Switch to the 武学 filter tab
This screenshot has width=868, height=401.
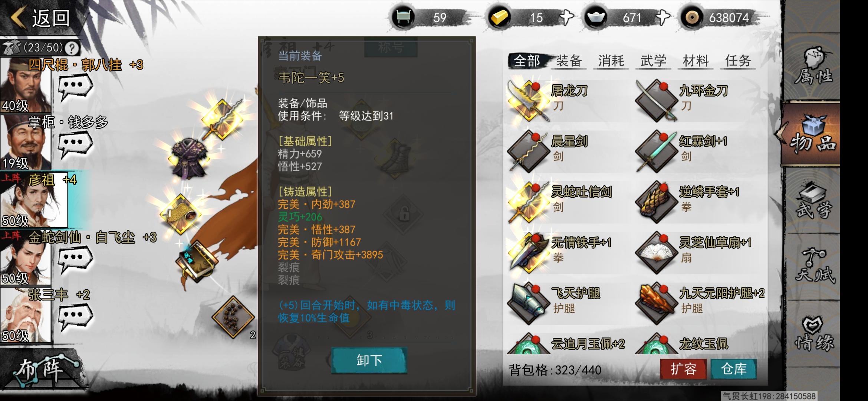(653, 61)
